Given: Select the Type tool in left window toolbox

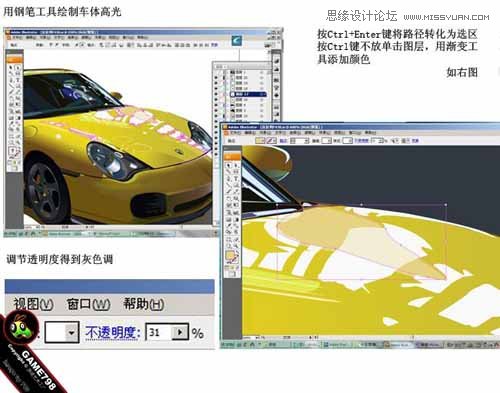Looking at the screenshot, I should (x=17, y=80).
